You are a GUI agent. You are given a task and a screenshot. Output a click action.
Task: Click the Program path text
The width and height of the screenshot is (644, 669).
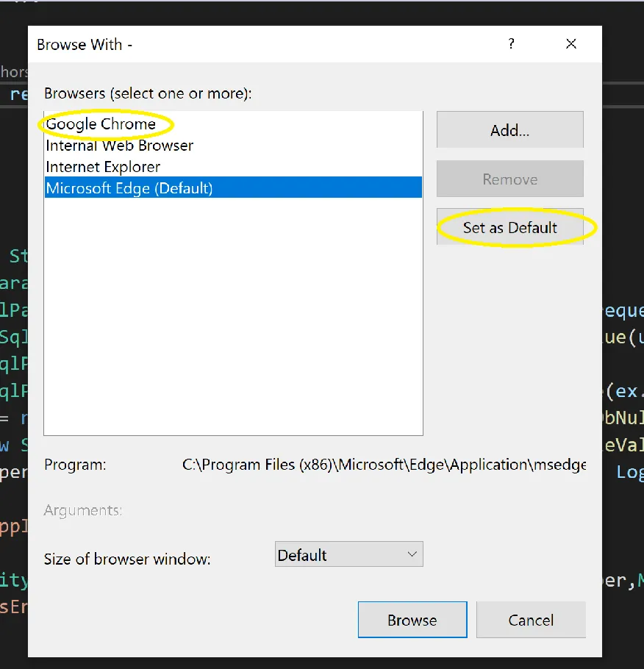pos(384,464)
